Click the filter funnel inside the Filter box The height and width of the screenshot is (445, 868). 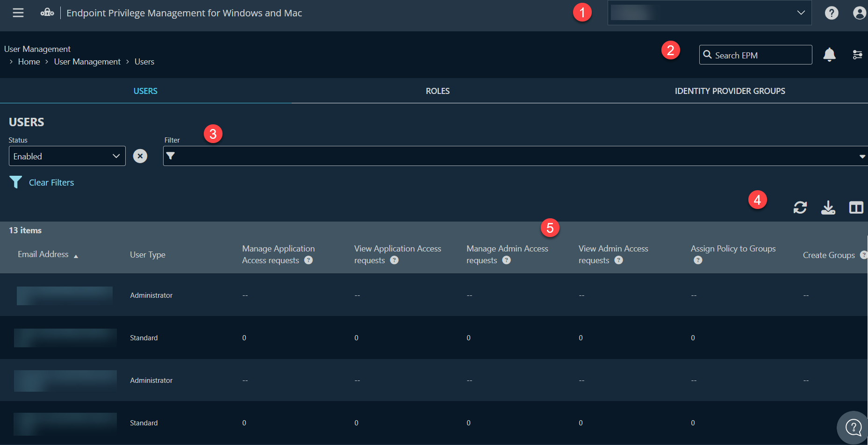pos(171,156)
